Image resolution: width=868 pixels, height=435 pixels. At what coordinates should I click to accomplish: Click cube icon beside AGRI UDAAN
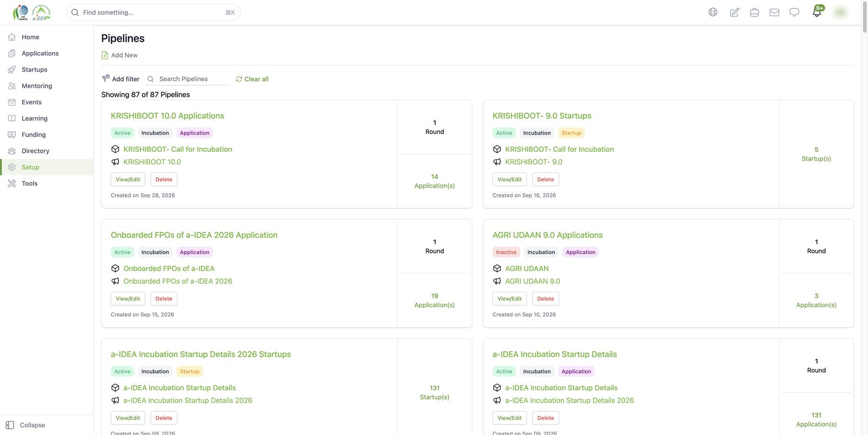(x=497, y=268)
